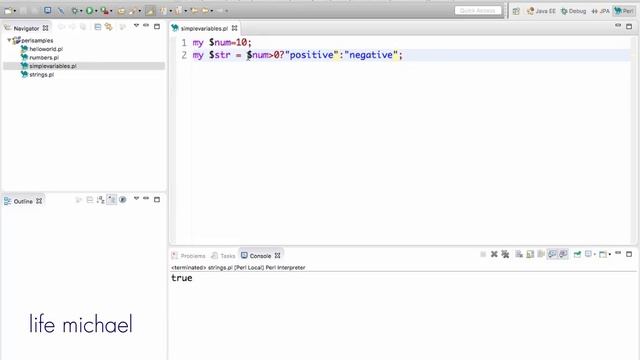This screenshot has height=360, width=640.
Task: Click $num=10 on line 1
Action: click(x=228, y=42)
